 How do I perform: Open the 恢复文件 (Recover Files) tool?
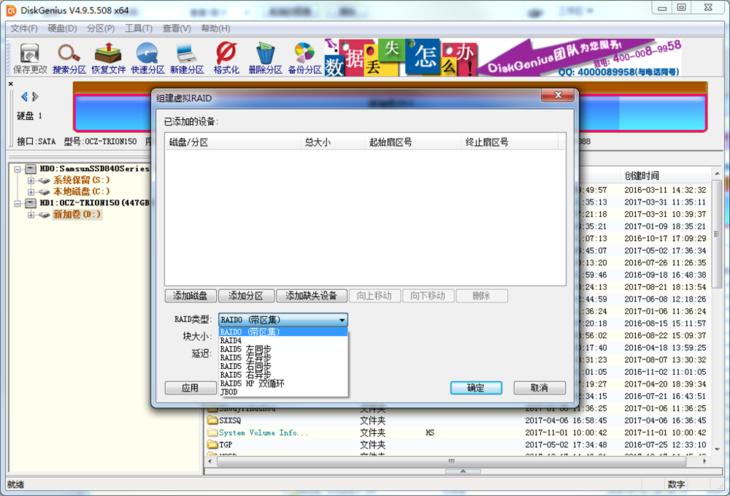point(108,58)
